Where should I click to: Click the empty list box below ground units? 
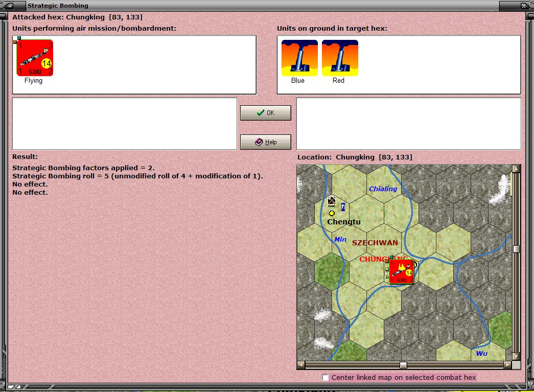(x=409, y=124)
